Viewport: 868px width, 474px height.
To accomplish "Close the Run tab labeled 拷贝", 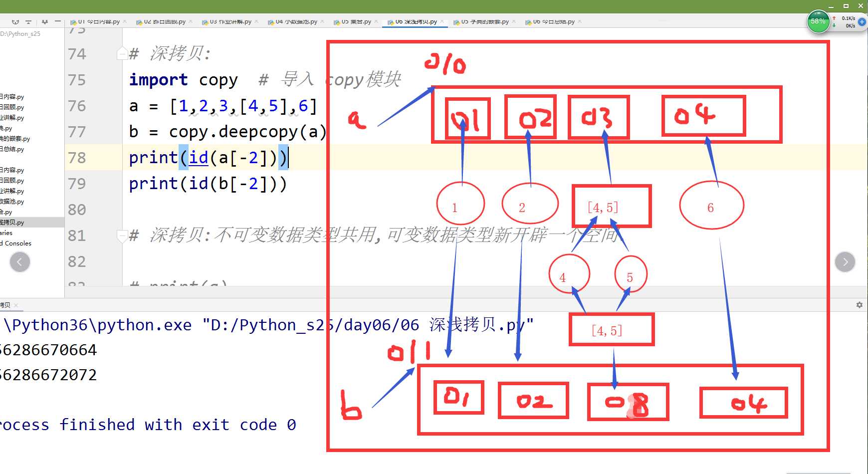I will (16, 305).
